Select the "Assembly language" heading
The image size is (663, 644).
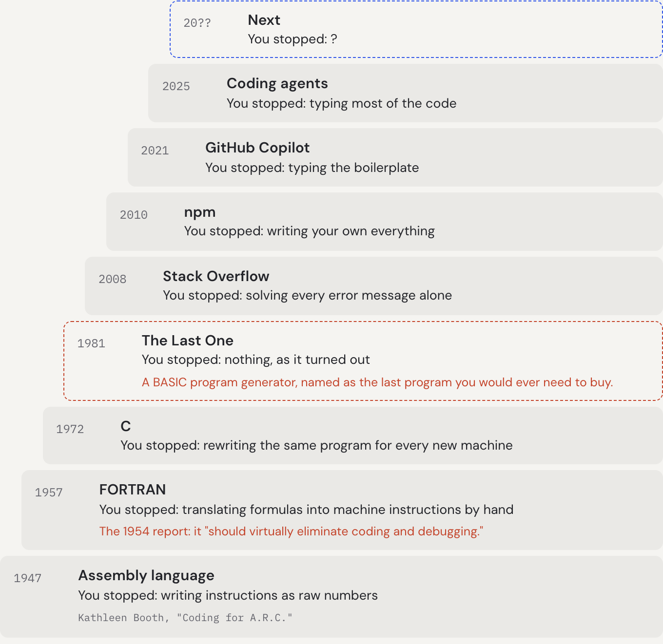click(146, 576)
